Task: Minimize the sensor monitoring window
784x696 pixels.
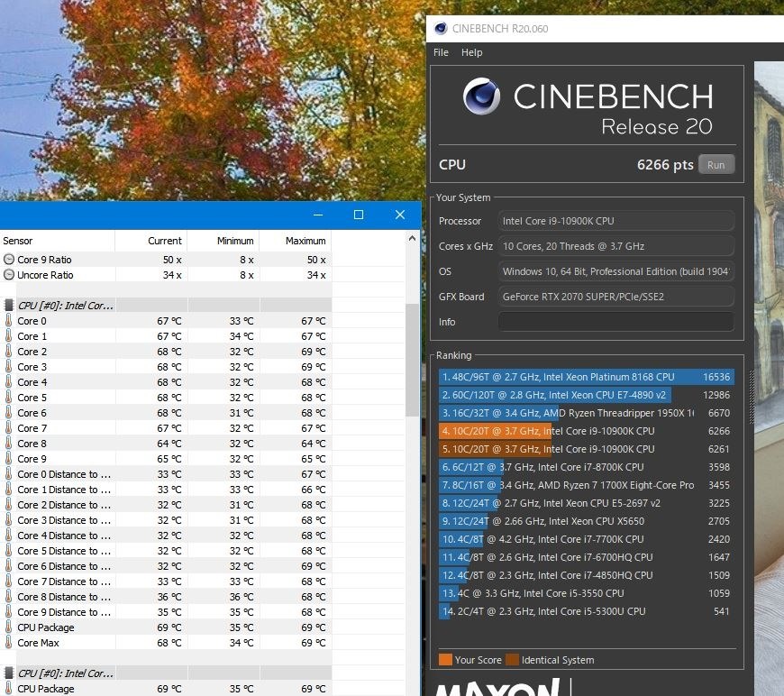Action: tap(318, 215)
